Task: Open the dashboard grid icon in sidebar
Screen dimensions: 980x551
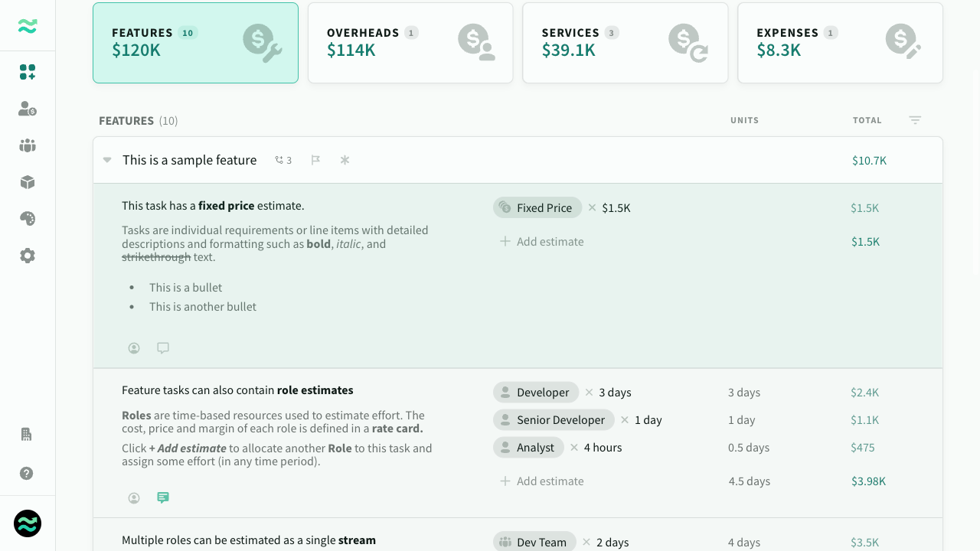Action: coord(28,72)
